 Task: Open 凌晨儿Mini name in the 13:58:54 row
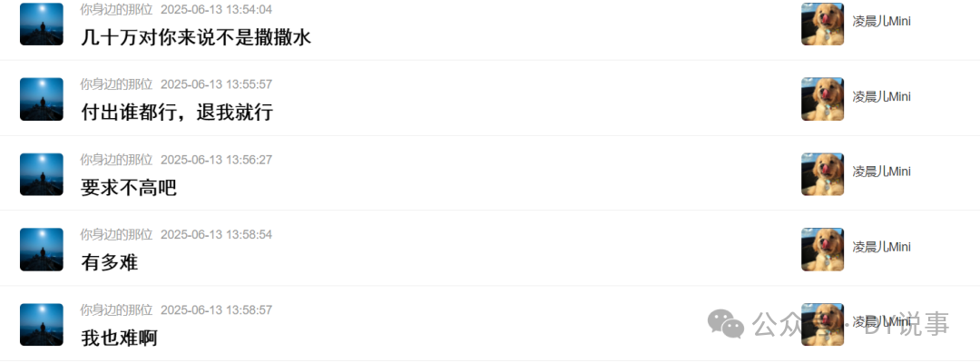click(881, 247)
